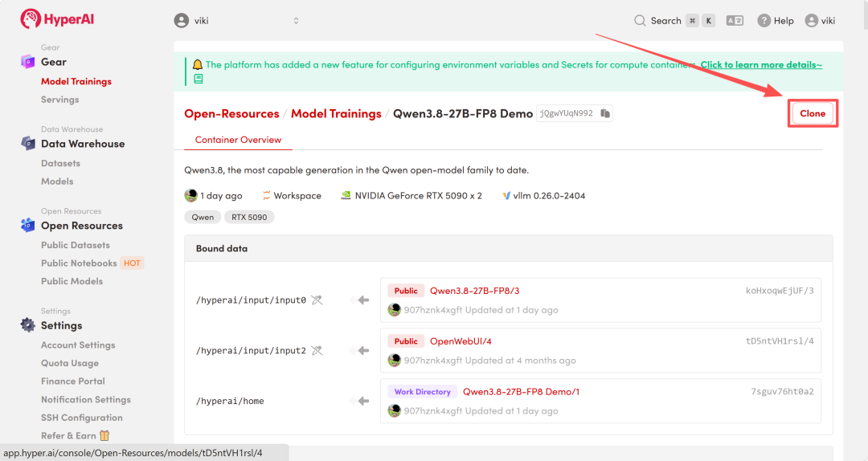Click the Clone button
Viewport: 868px width, 461px height.
813,113
